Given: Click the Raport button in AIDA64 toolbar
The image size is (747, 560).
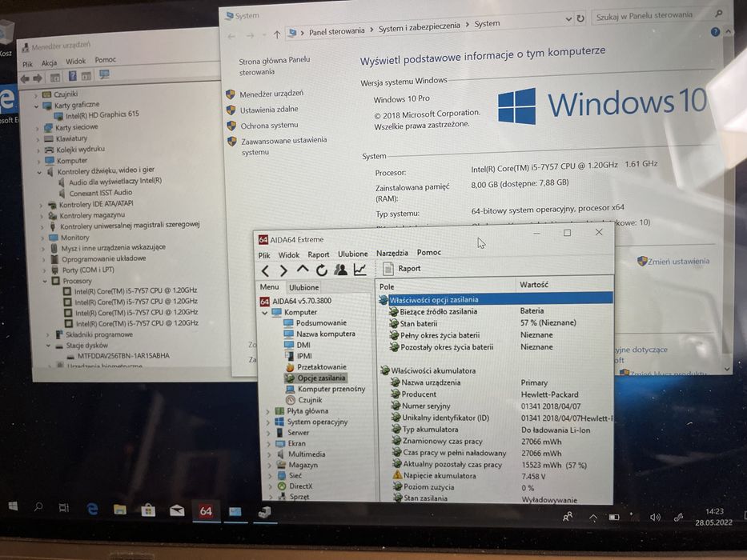Looking at the screenshot, I should tap(403, 269).
